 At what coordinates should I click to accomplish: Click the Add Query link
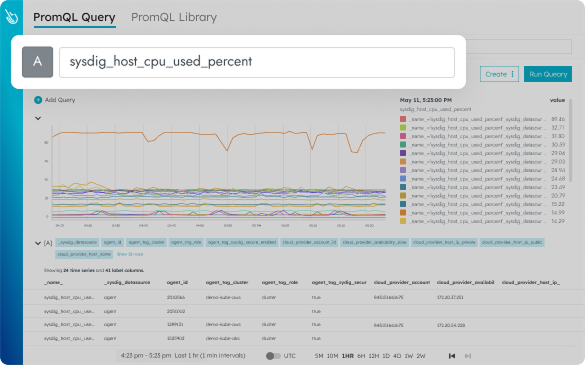pos(60,100)
